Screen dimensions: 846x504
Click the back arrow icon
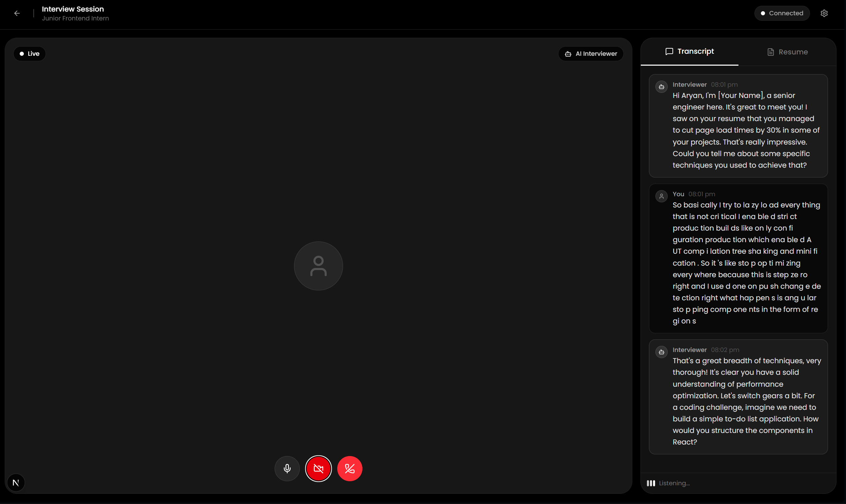(17, 13)
